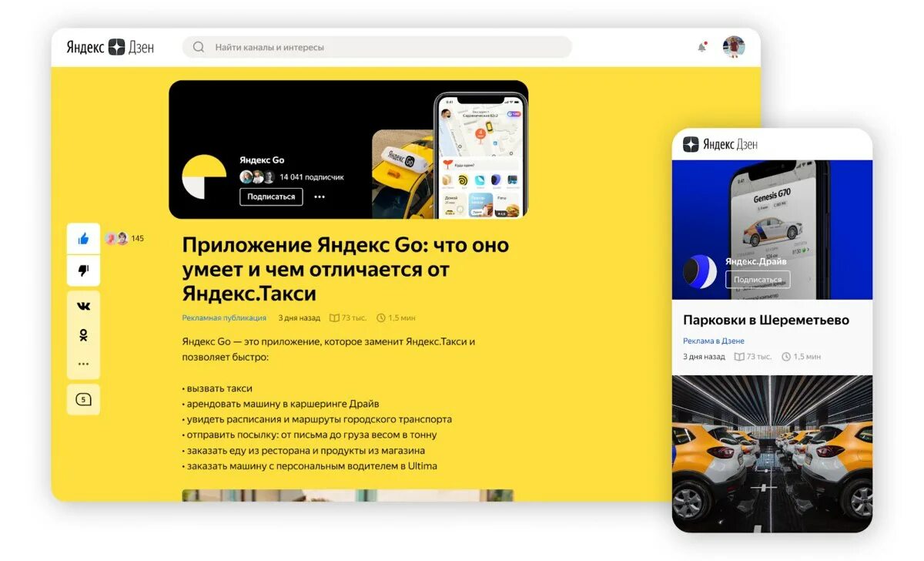924x561 pixels.
Task: Subscribe to Яндекс Go channel with Подписаться
Action: [x=271, y=197]
